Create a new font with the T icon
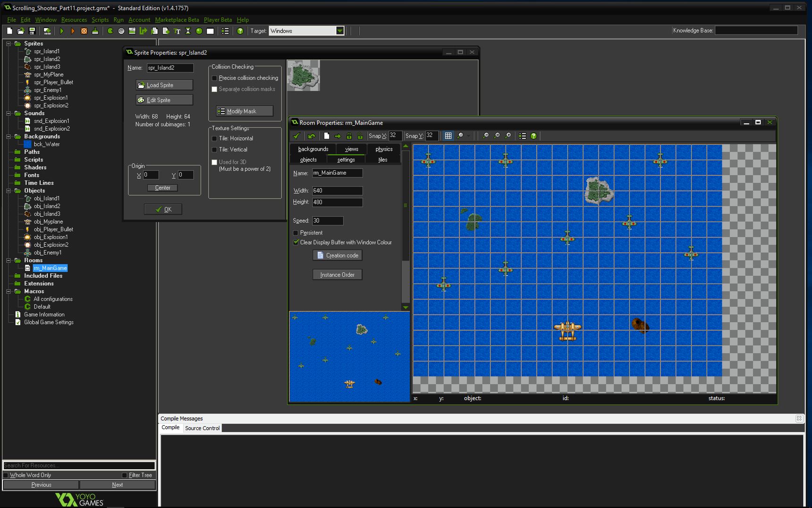812x508 pixels. click(177, 31)
